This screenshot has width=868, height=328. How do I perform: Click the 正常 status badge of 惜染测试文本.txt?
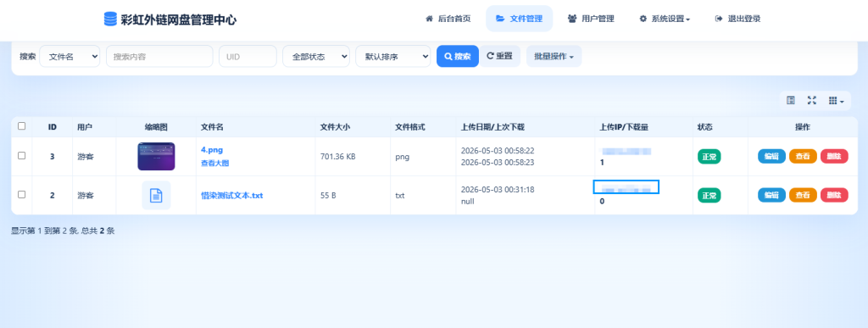pos(709,195)
